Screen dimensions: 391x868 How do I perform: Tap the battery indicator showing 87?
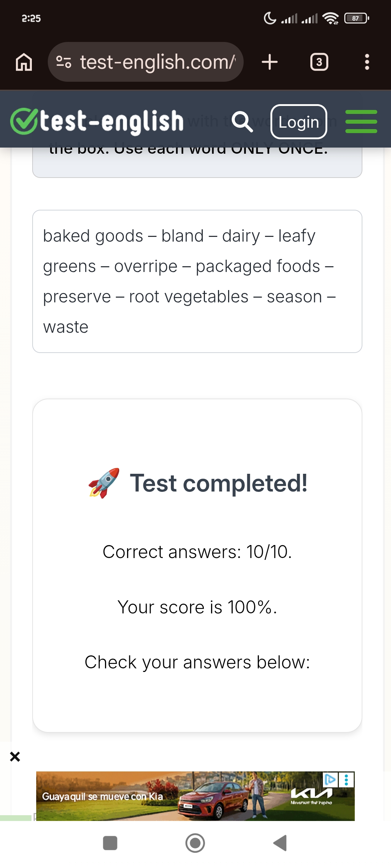pyautogui.click(x=355, y=18)
